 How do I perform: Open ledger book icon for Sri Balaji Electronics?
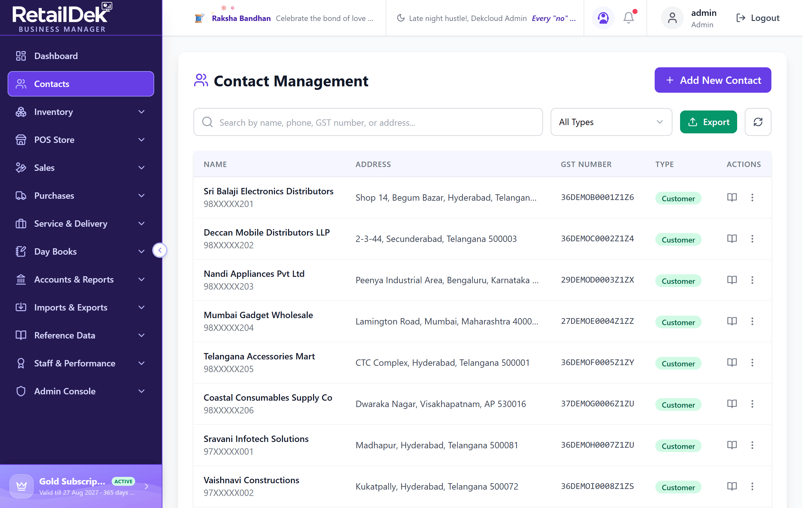coord(732,197)
